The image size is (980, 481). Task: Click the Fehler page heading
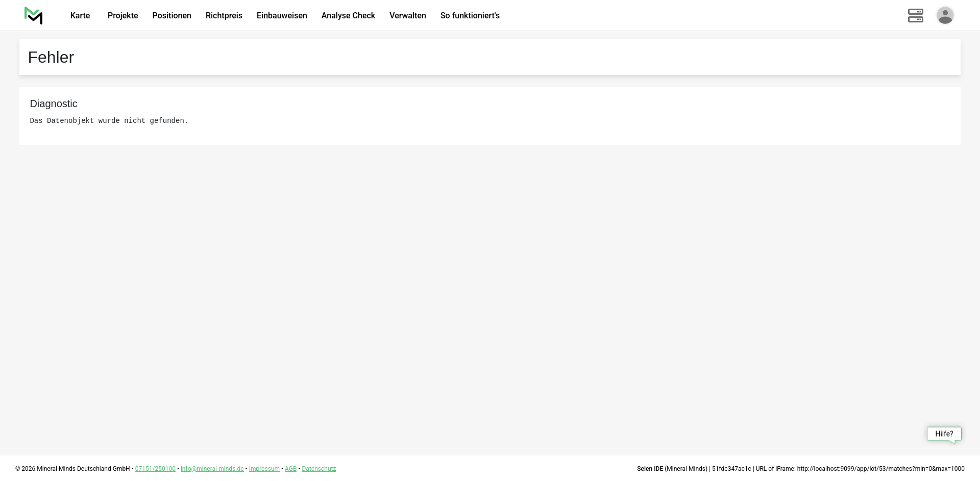click(51, 57)
